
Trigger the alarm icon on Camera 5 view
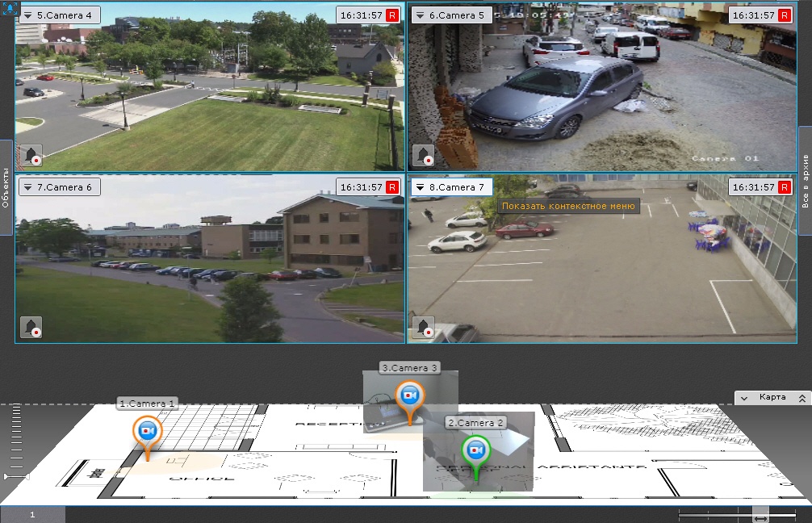pyautogui.click(x=423, y=155)
